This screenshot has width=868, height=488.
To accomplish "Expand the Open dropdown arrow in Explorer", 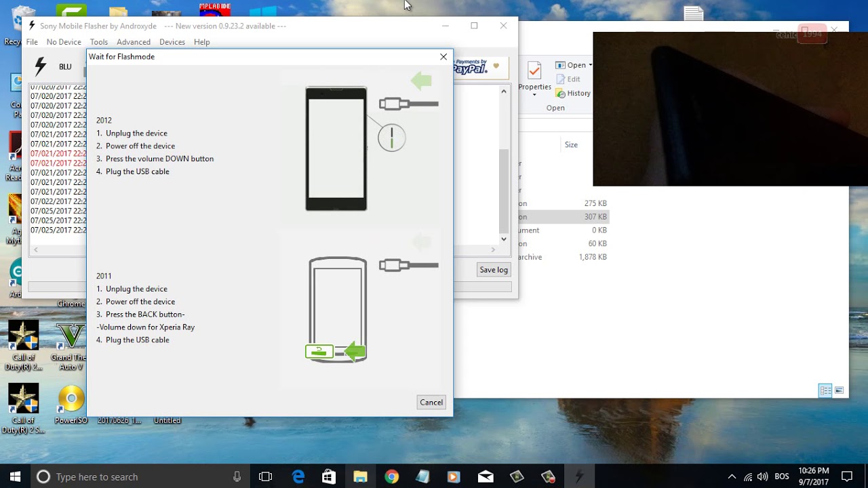I will coord(591,65).
